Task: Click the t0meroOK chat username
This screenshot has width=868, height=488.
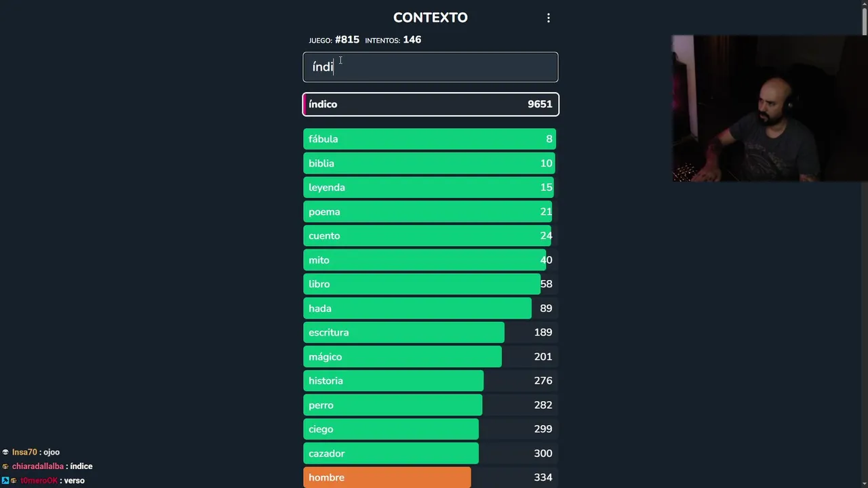Action: (x=38, y=481)
